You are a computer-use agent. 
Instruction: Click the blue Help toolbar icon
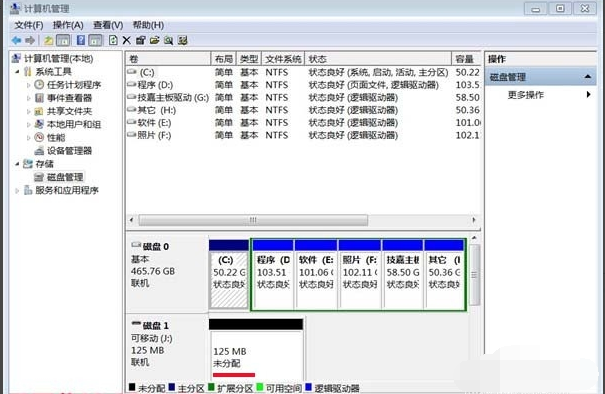click(x=81, y=40)
